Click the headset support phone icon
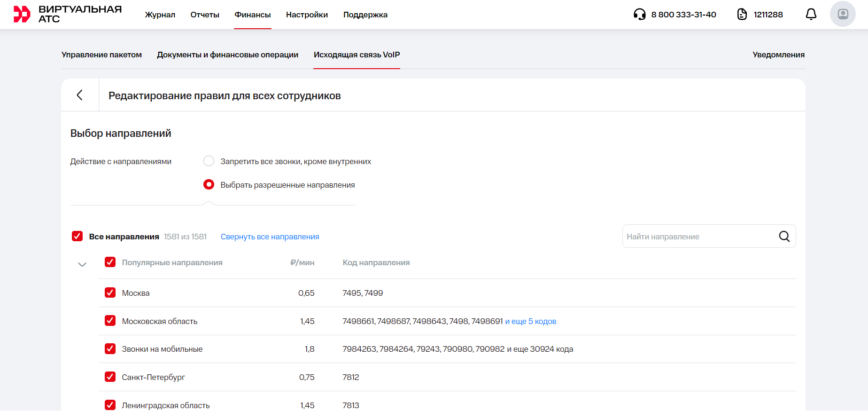The height and width of the screenshot is (411, 868). coord(639,15)
